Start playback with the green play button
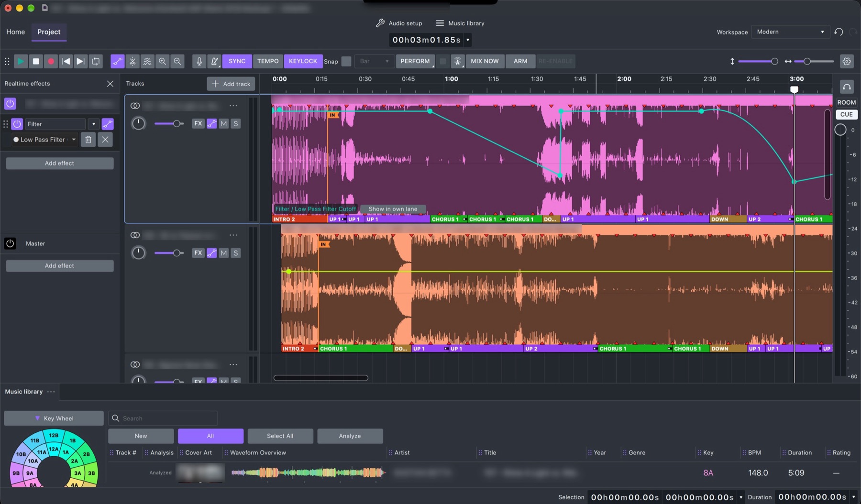This screenshot has width=861, height=504. coord(21,61)
